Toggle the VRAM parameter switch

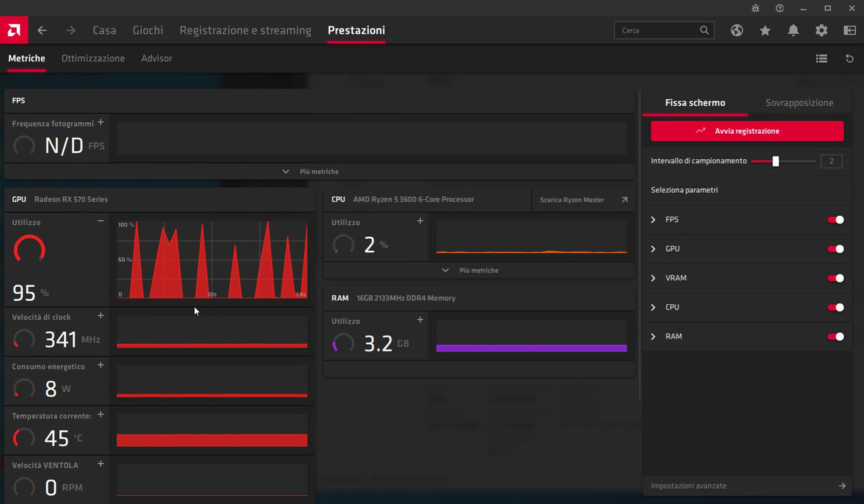coord(836,278)
